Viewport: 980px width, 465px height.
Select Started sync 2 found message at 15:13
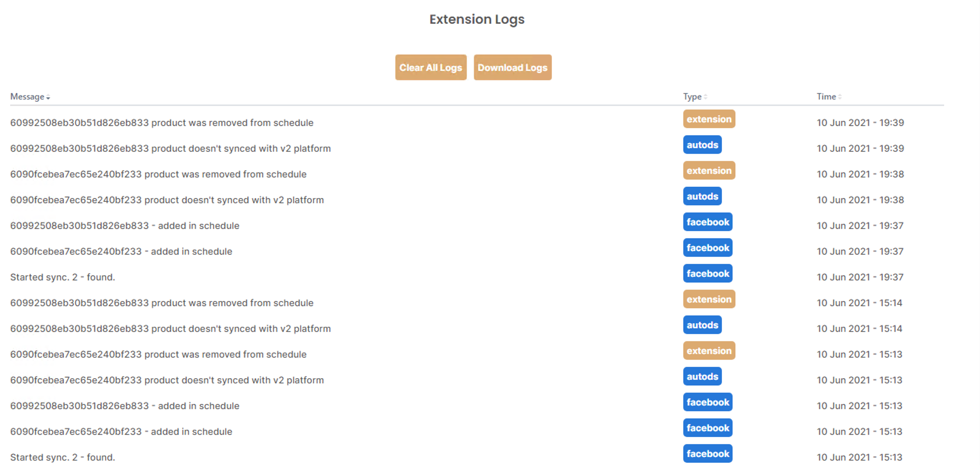tap(63, 457)
